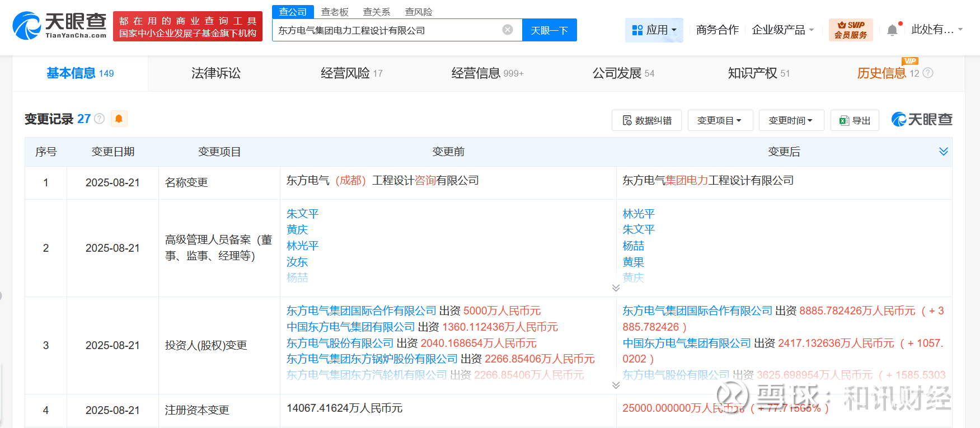Viewport: 980px width, 428px height.
Task: Open the notification bell in header
Action: [892, 30]
